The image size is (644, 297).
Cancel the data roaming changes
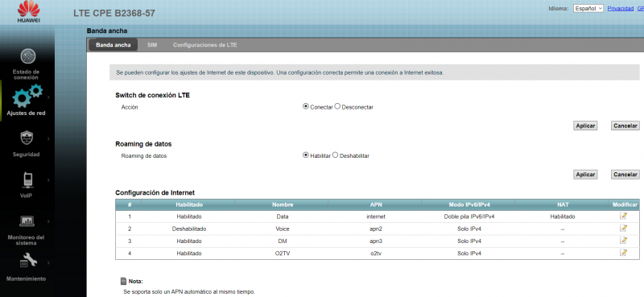pyautogui.click(x=625, y=175)
